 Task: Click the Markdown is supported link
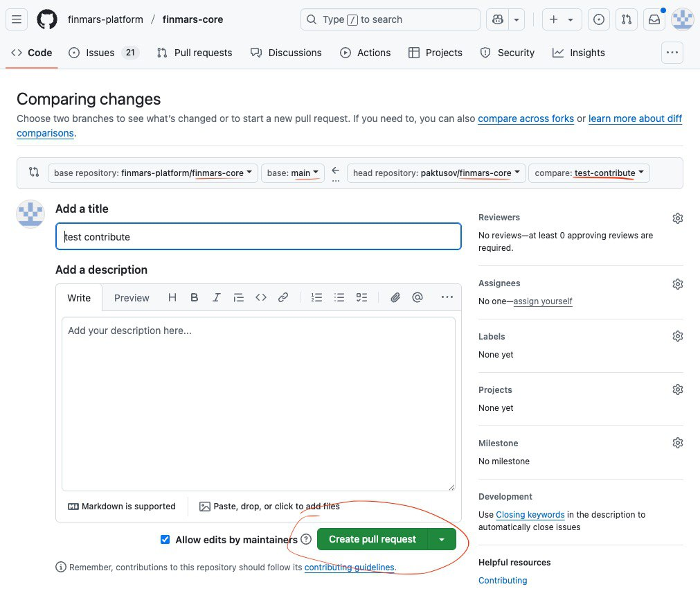[x=121, y=507]
